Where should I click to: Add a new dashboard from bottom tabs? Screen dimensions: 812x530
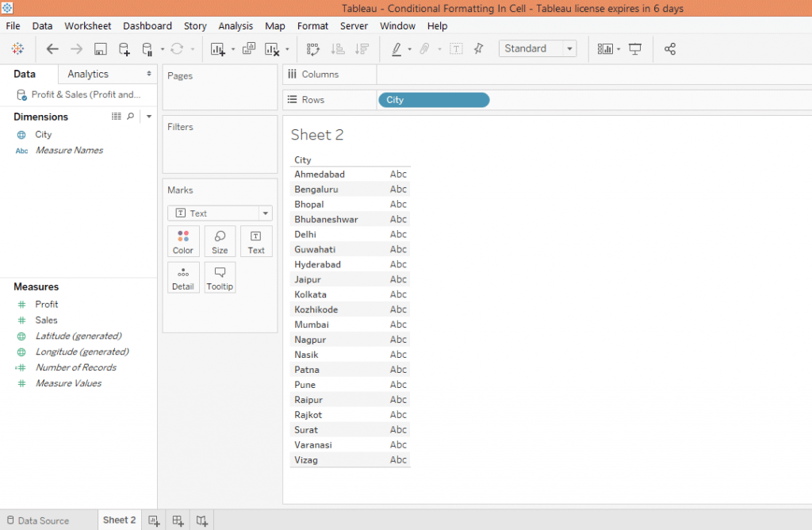[x=178, y=520]
